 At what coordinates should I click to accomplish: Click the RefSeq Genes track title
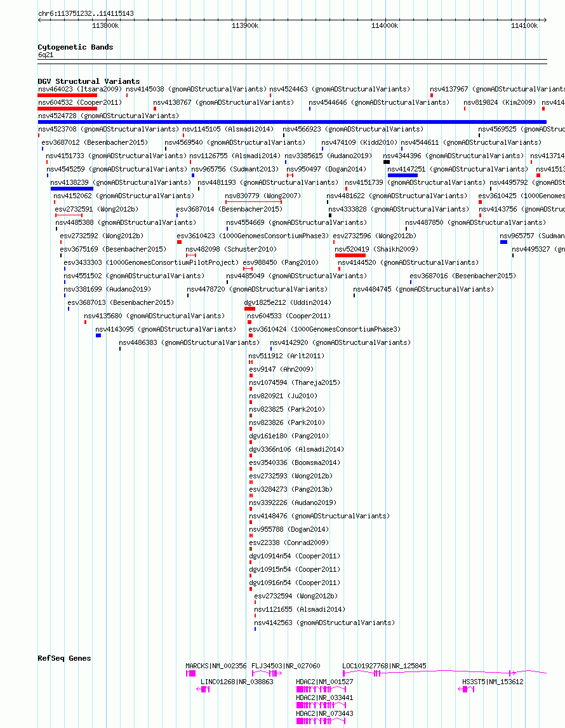[x=64, y=658]
